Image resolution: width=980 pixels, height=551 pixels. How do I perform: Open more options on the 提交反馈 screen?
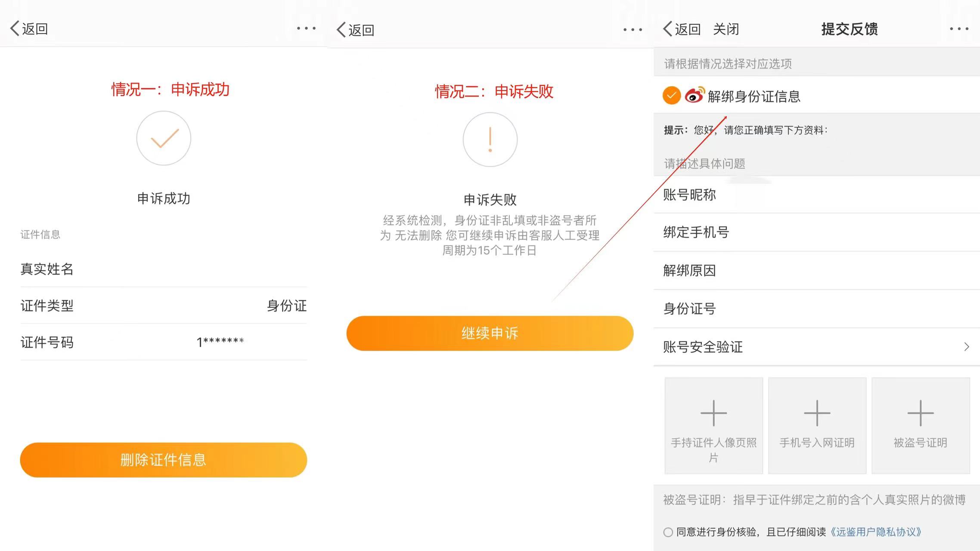(959, 29)
